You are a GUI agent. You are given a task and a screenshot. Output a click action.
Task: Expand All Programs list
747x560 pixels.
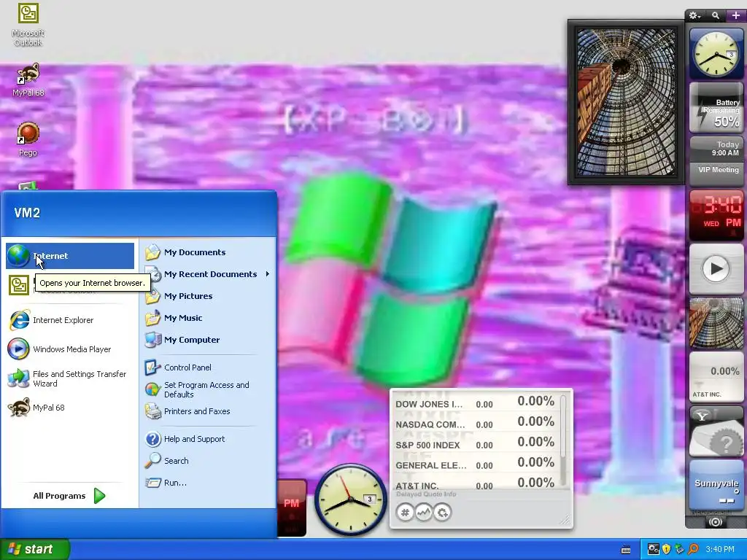click(x=69, y=496)
